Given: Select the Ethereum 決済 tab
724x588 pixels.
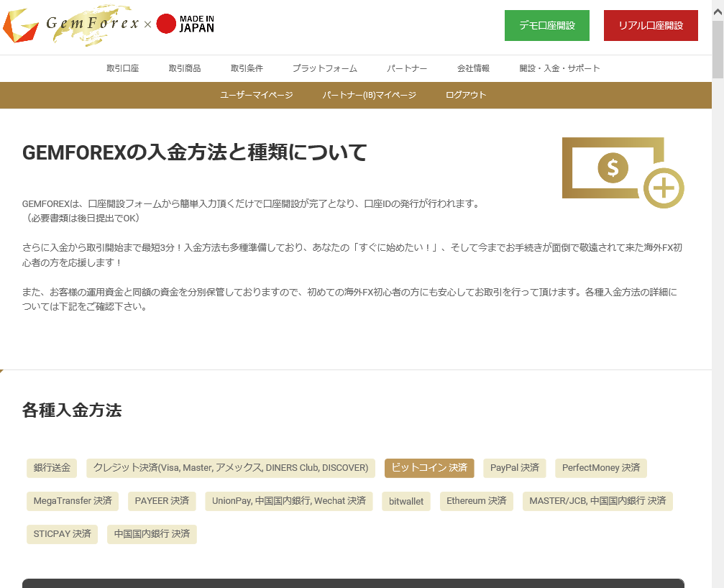Looking at the screenshot, I should click(477, 501).
